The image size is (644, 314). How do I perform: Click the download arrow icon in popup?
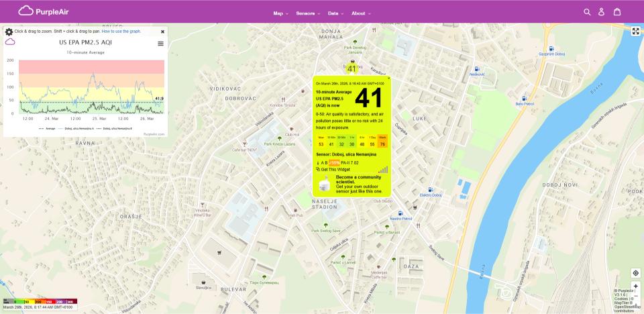(318, 163)
